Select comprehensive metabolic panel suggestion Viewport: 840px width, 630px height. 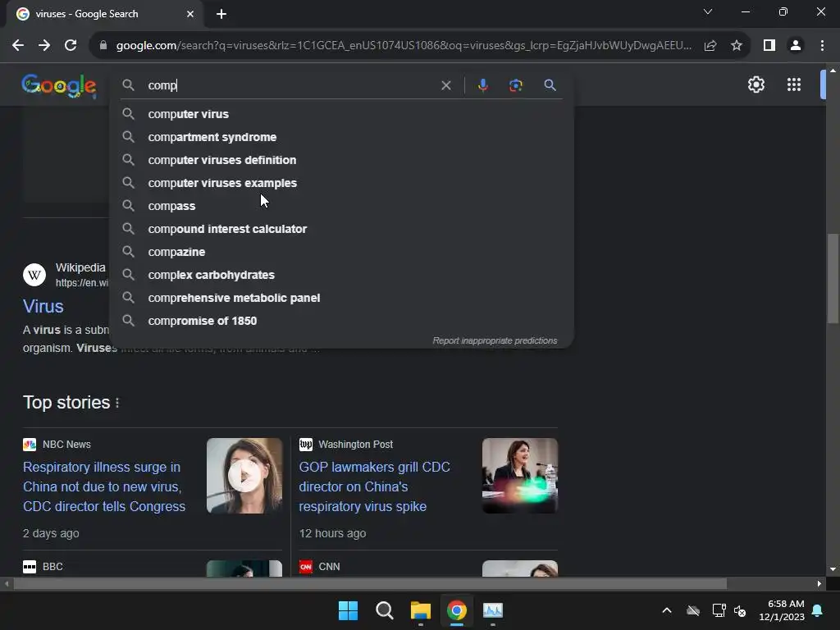pyautogui.click(x=341, y=298)
